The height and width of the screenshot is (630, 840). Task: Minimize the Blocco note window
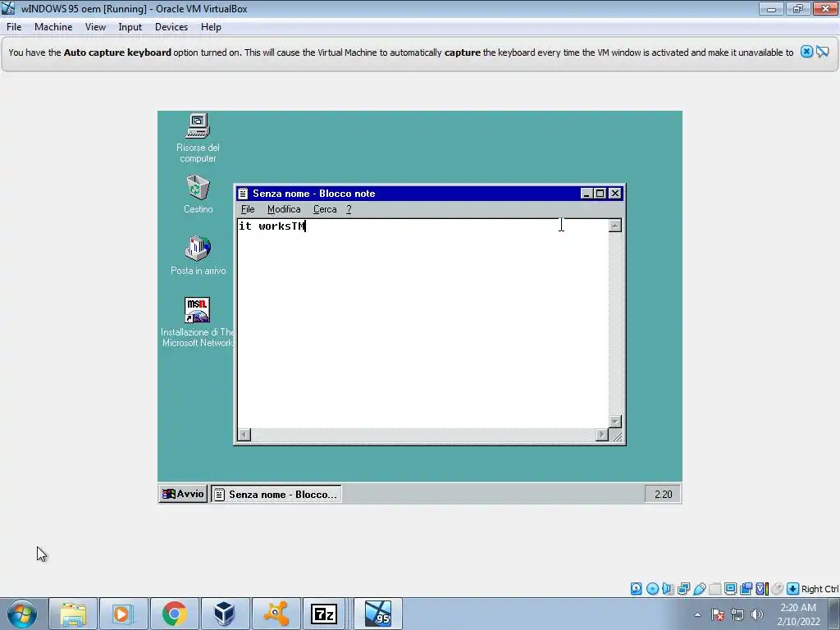pos(586,194)
